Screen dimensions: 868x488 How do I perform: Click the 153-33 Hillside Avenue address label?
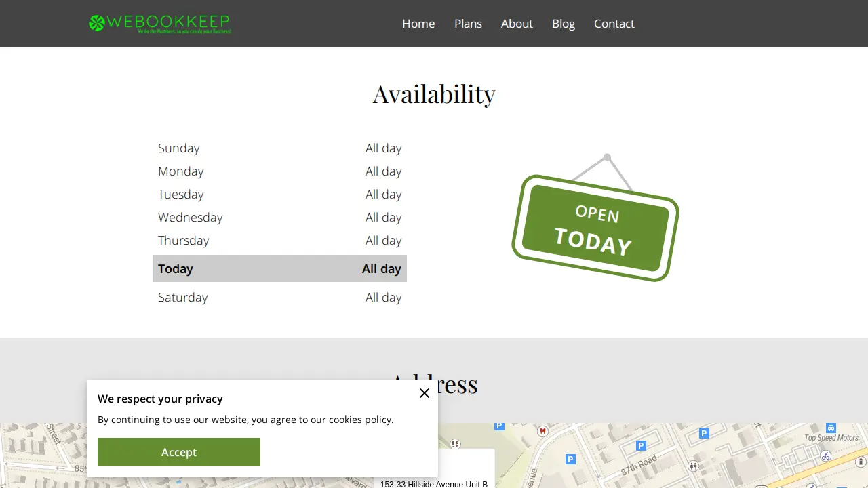[434, 484]
